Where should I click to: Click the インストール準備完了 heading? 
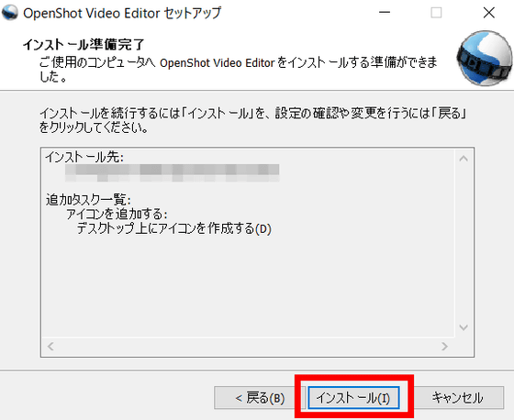[x=84, y=45]
